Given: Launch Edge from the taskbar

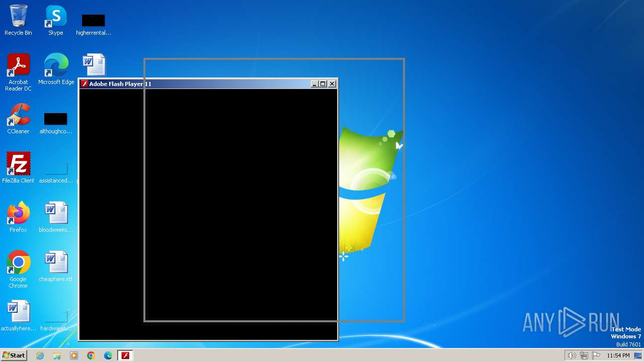Looking at the screenshot, I should click(108, 355).
